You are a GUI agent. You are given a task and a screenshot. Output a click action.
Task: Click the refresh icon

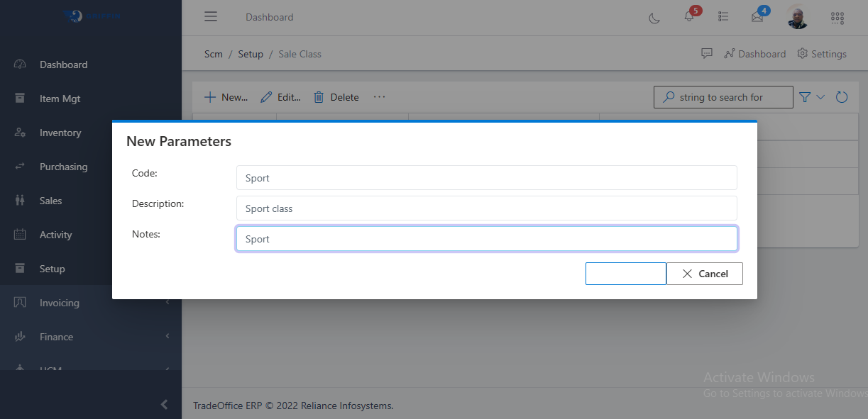[842, 97]
